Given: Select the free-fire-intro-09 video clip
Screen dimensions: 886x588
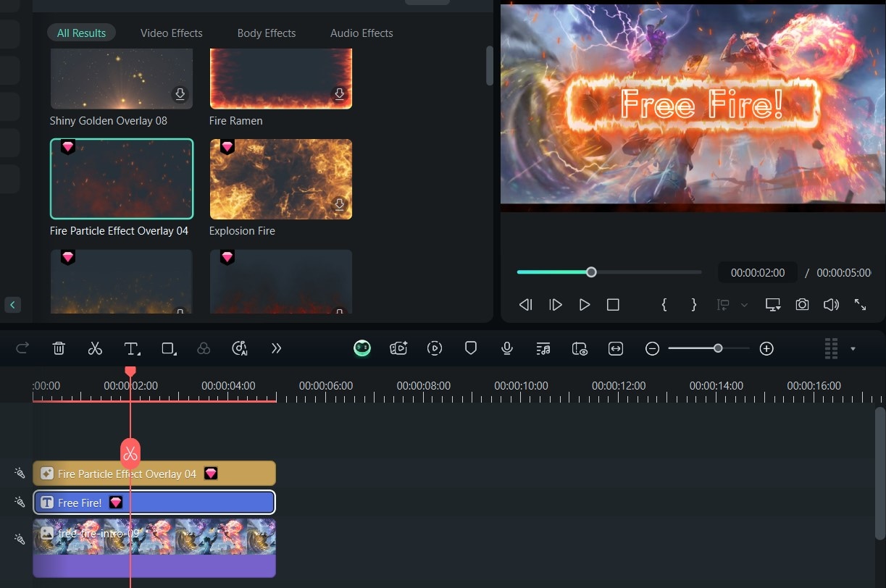Looking at the screenshot, I should (154, 548).
